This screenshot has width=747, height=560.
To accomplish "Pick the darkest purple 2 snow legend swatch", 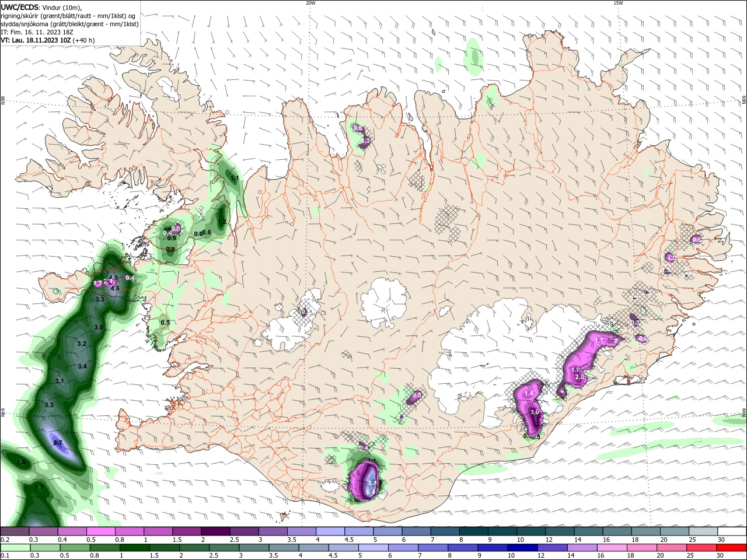I will (x=215, y=531).
